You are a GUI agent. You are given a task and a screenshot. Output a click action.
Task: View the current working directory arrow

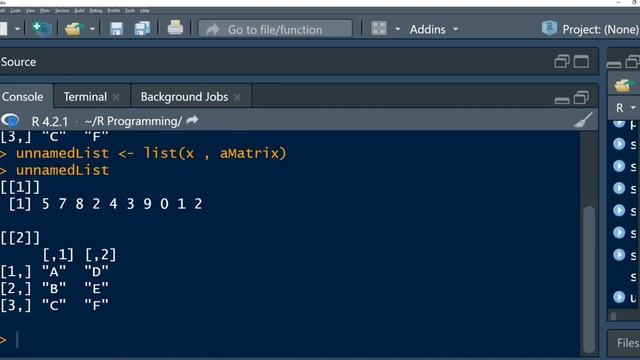[192, 120]
